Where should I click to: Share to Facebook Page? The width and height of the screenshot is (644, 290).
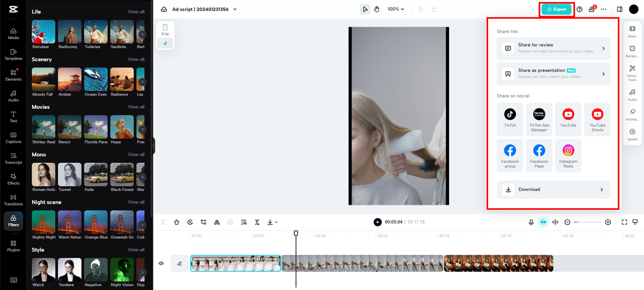539,156
